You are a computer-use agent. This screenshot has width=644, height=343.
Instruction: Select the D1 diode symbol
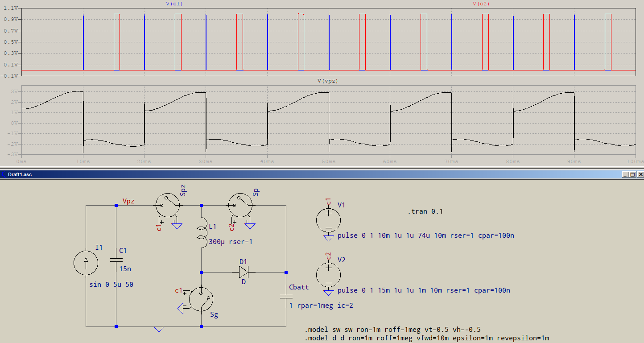click(x=244, y=272)
